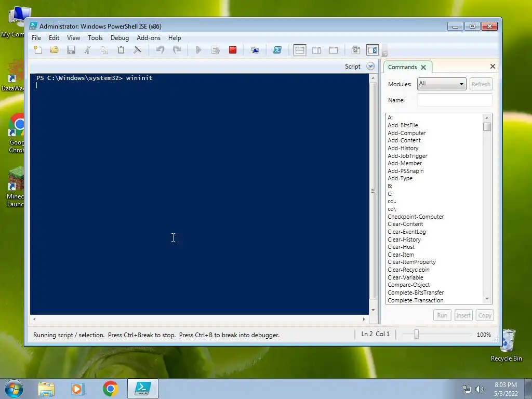Screen dimensions: 532x399
Task: Click the zoom slider thumb
Action: [x=416, y=334]
